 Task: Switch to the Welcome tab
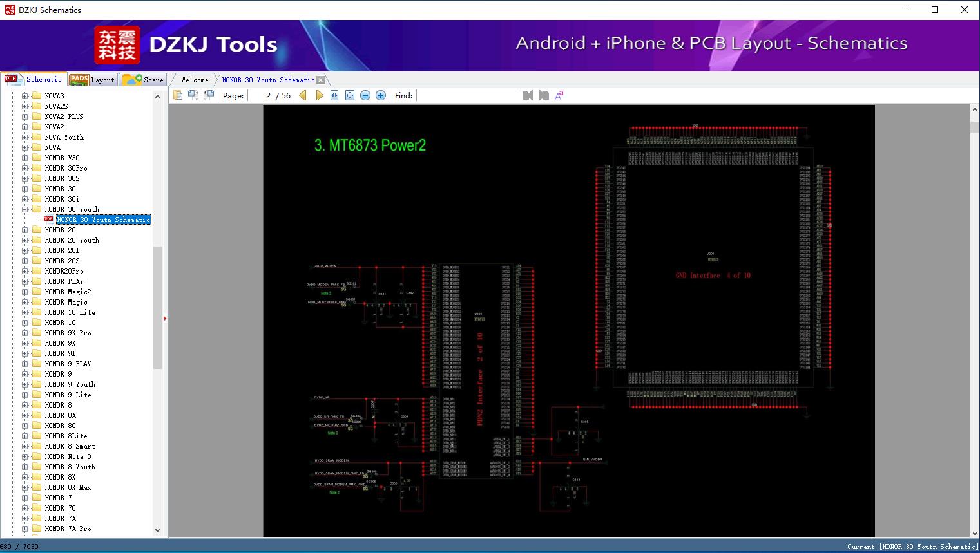point(195,80)
